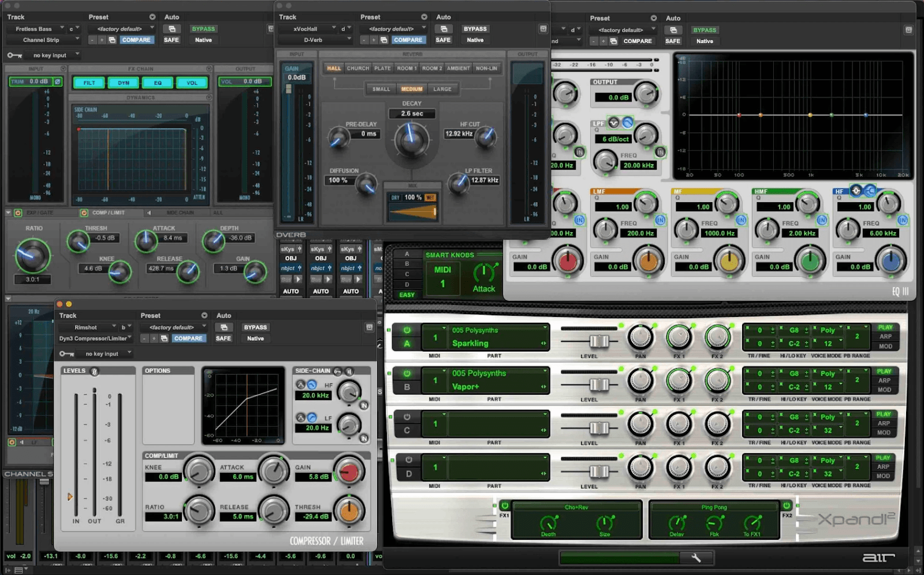Open Dyn3 Compressor/Limiter plugin selector
The height and width of the screenshot is (575, 924).
coord(95,339)
